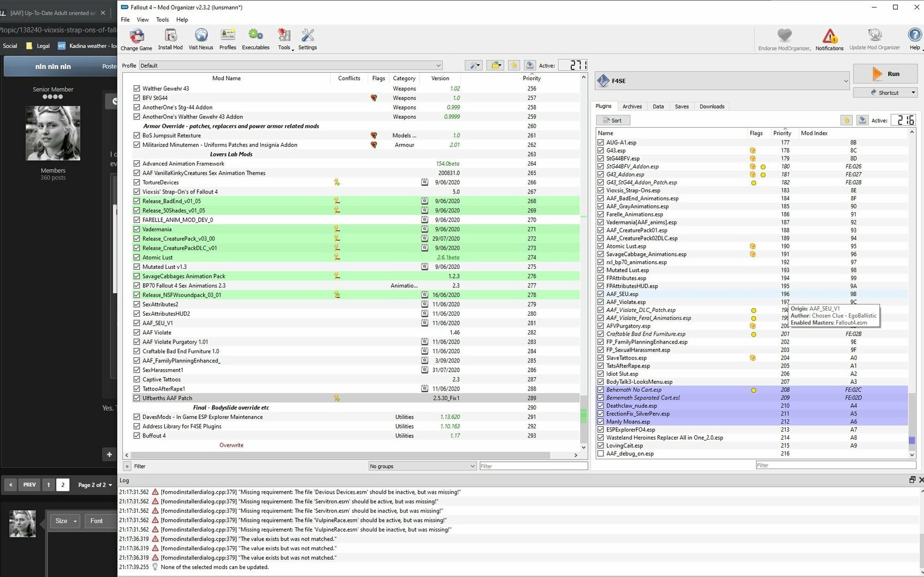
Task: Open the No groups dropdown
Action: pos(422,466)
